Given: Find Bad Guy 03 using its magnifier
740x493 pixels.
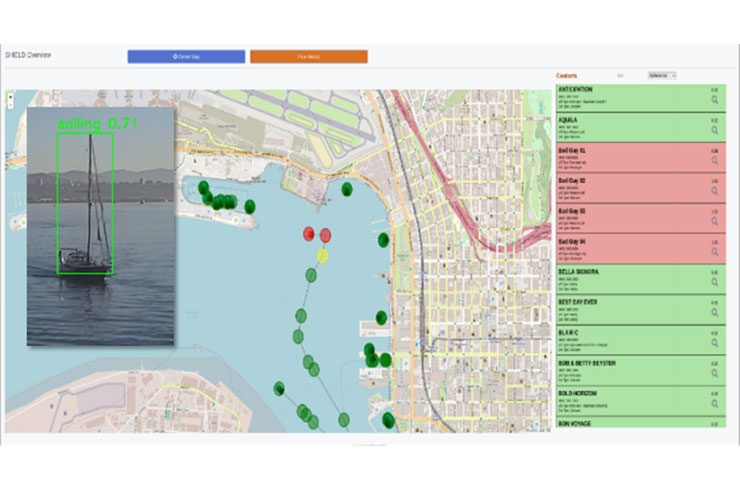Looking at the screenshot, I should [x=715, y=220].
